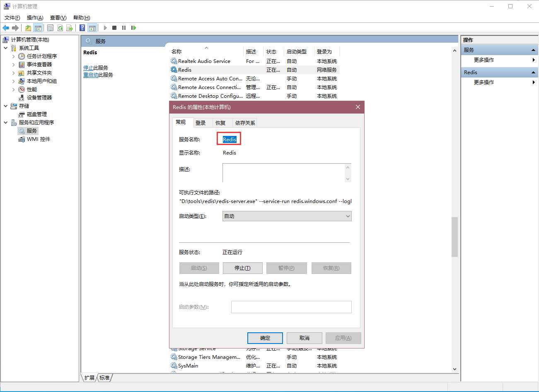Screen dimensions: 539x392
Task: Click the highlighted Redis service name field
Action: pyautogui.click(x=229, y=139)
